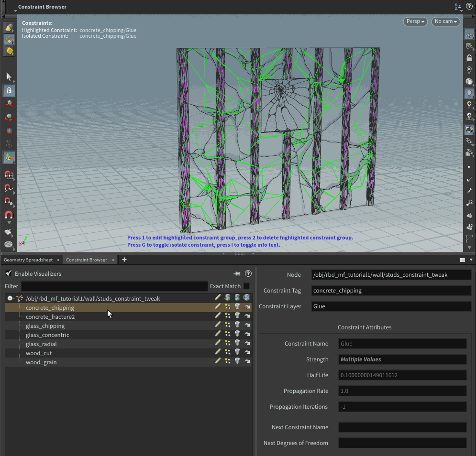The height and width of the screenshot is (456, 476).
Task: Click the padlock icon in right display toolbar
Action: 469,57
